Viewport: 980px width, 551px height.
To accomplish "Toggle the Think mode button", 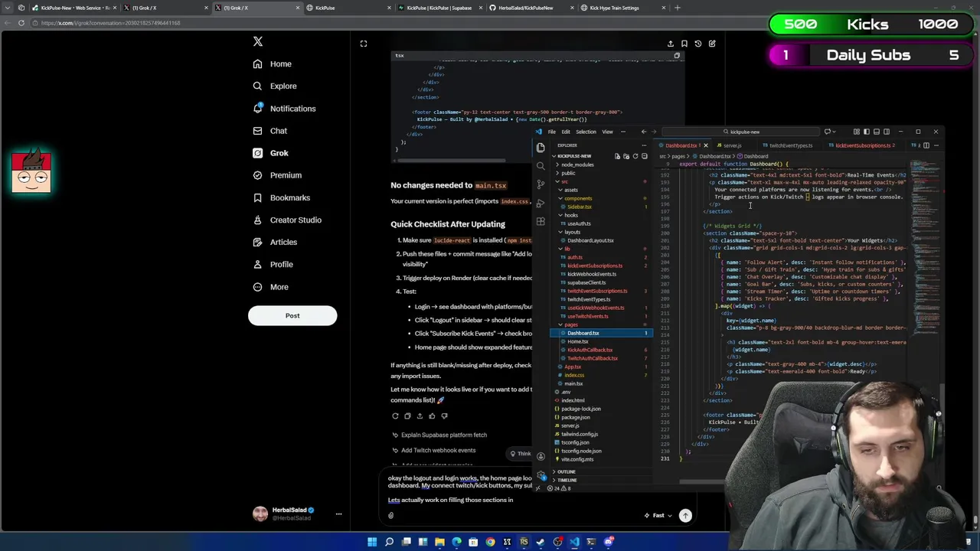I will coord(521,454).
